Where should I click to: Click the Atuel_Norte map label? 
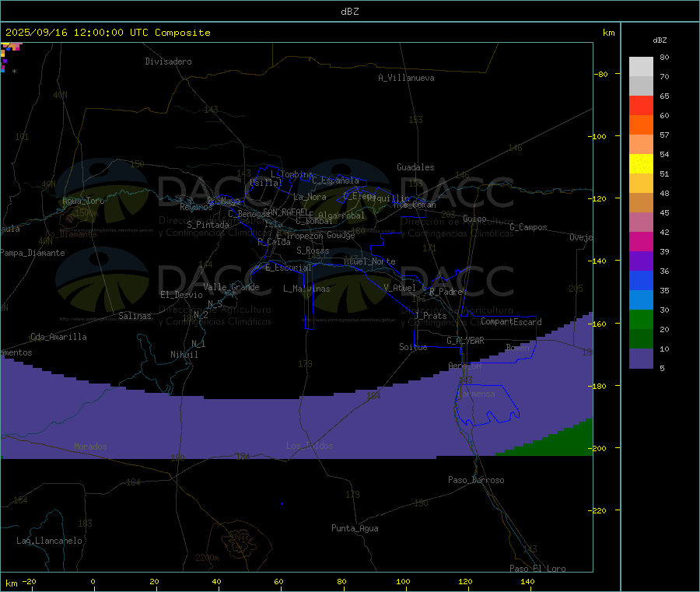tap(369, 261)
